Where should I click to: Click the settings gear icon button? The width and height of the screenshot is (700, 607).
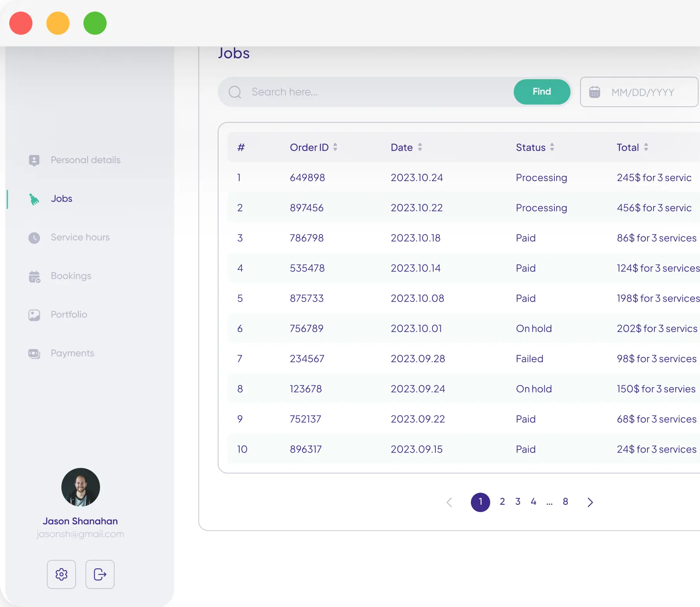tap(61, 574)
